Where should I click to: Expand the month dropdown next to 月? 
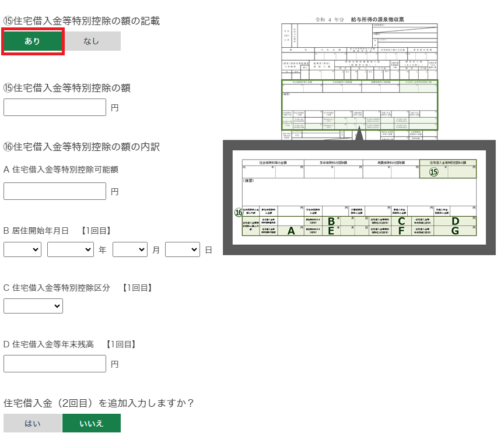click(x=129, y=249)
